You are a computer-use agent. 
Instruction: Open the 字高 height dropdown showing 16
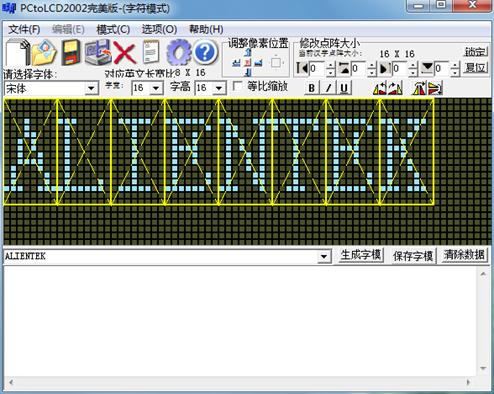click(219, 88)
